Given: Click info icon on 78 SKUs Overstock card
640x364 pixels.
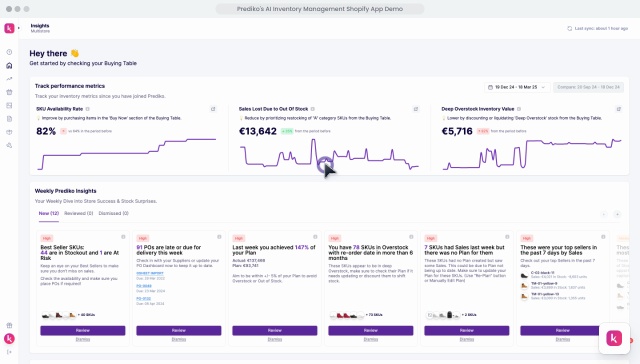Looking at the screenshot, I should pos(411,237).
